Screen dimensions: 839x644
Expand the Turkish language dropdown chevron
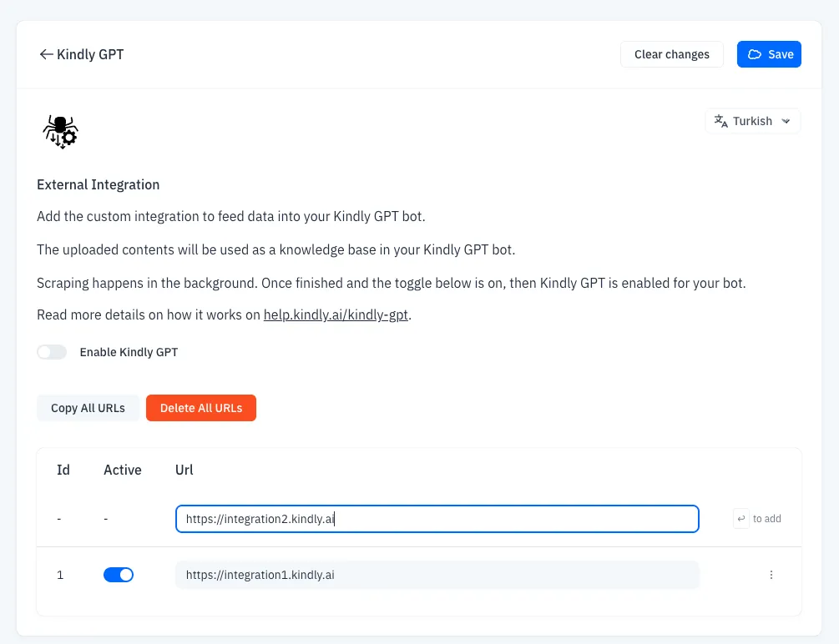[x=786, y=122]
